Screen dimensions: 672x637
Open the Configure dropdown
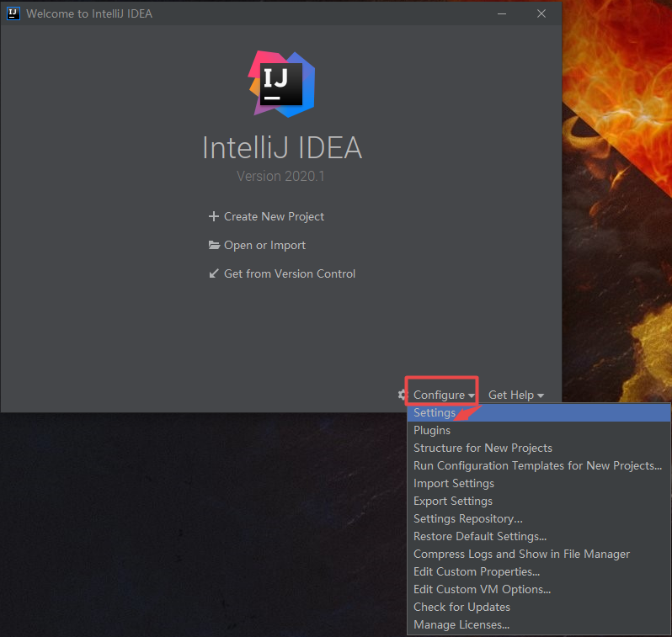pos(444,395)
